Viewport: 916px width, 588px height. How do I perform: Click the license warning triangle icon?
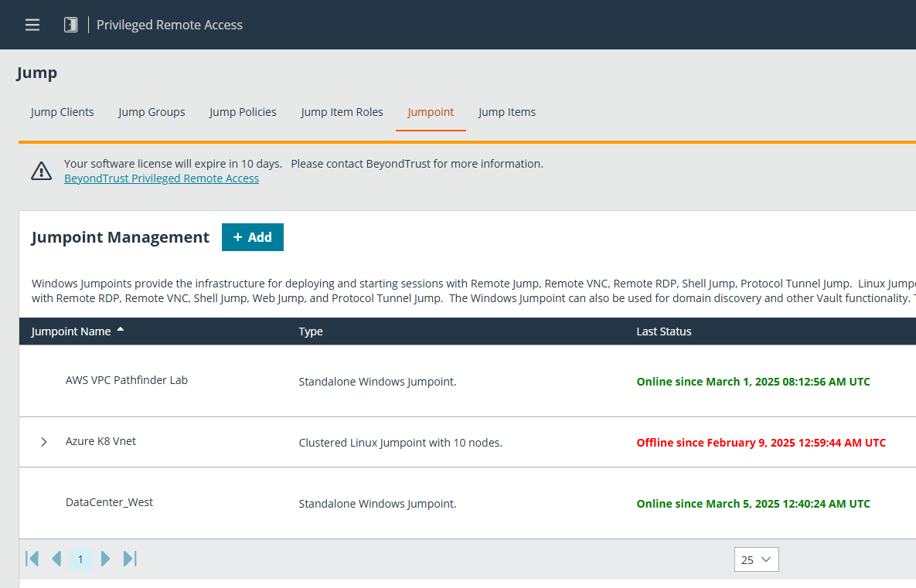41,171
